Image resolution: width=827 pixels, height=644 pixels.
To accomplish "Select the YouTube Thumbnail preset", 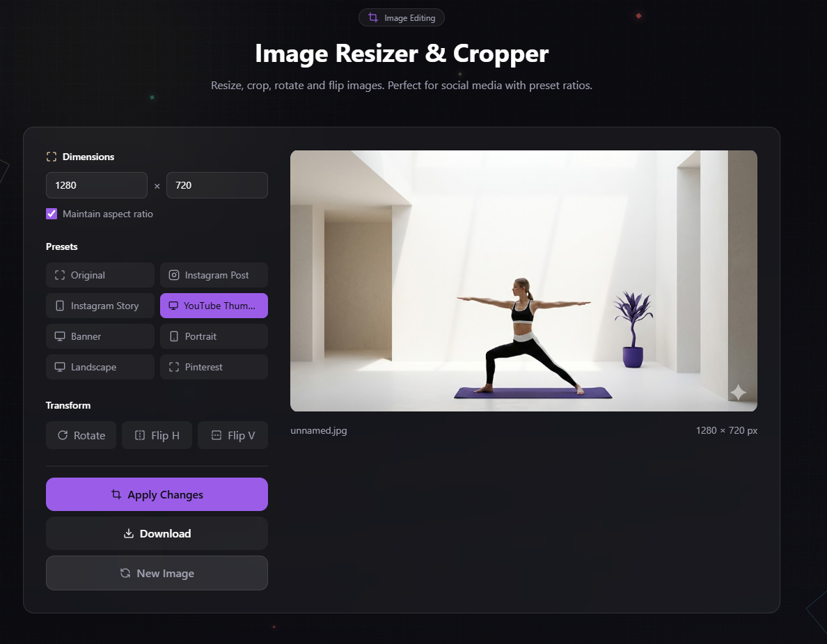I will [x=214, y=306].
